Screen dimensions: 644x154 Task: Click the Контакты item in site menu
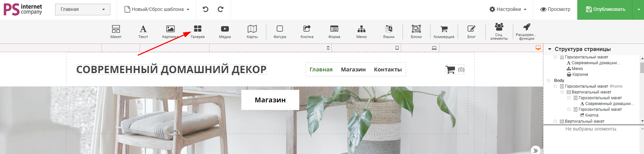point(388,69)
